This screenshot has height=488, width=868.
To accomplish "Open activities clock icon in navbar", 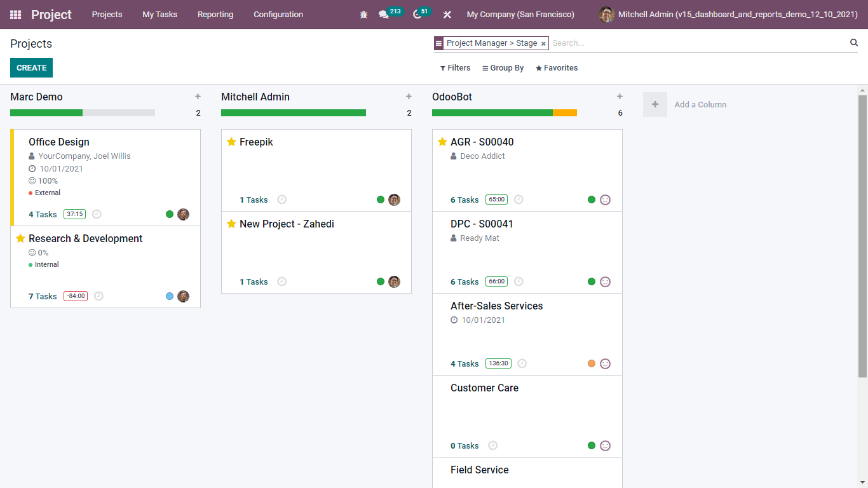I will pyautogui.click(x=417, y=15).
